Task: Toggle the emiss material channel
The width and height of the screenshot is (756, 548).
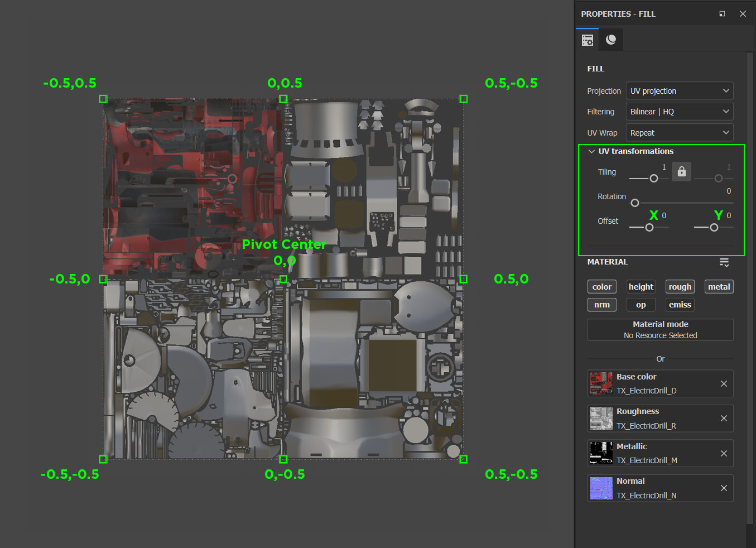Action: [x=680, y=305]
